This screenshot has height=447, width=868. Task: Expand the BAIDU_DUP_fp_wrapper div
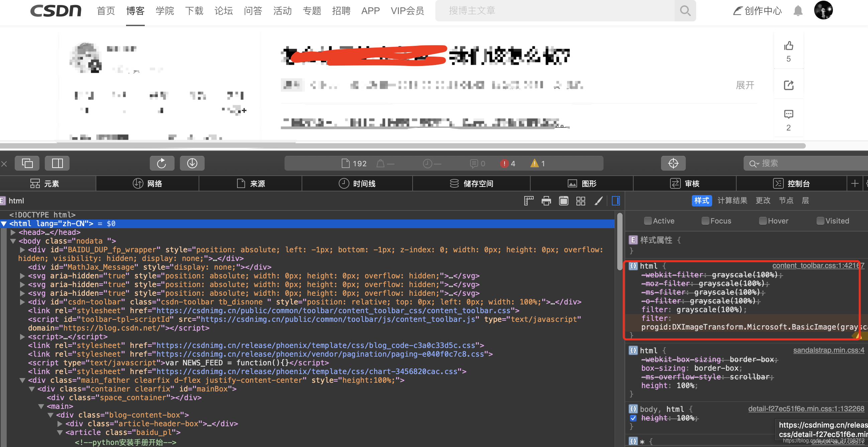pos(22,250)
